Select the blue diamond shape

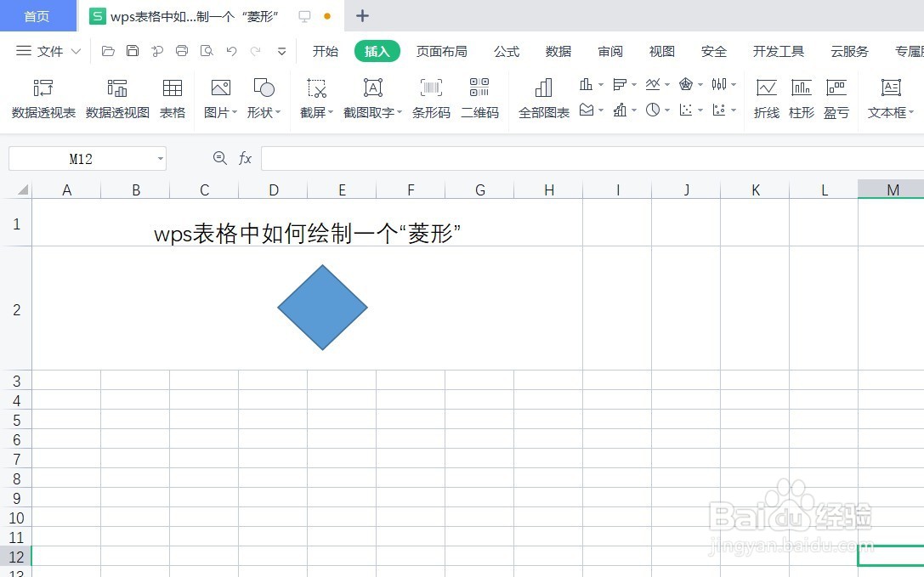(322, 307)
